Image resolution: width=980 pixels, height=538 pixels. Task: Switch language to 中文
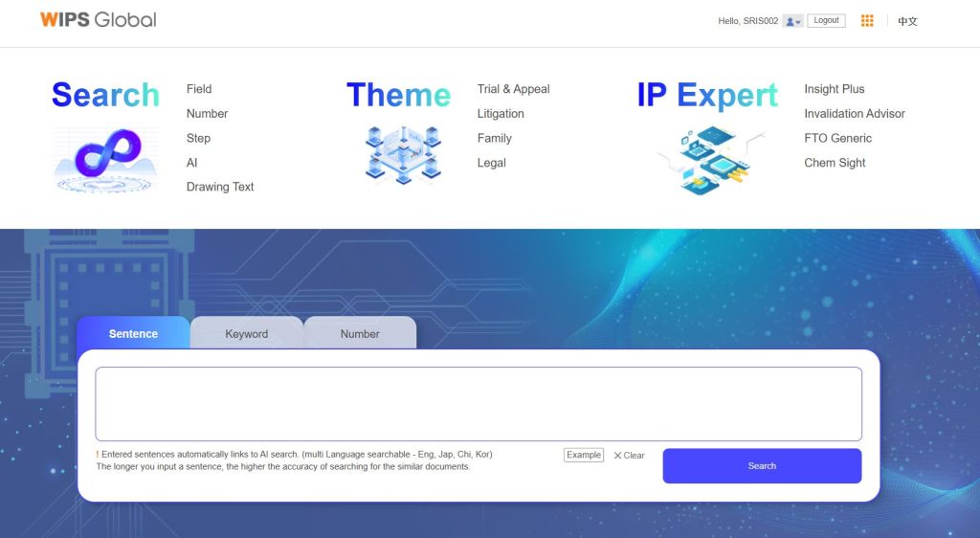tap(907, 21)
